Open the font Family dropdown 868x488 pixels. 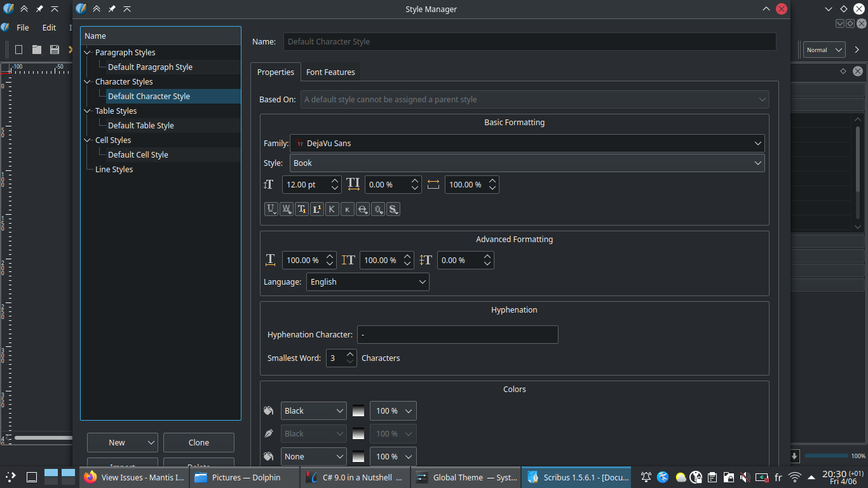coord(527,144)
